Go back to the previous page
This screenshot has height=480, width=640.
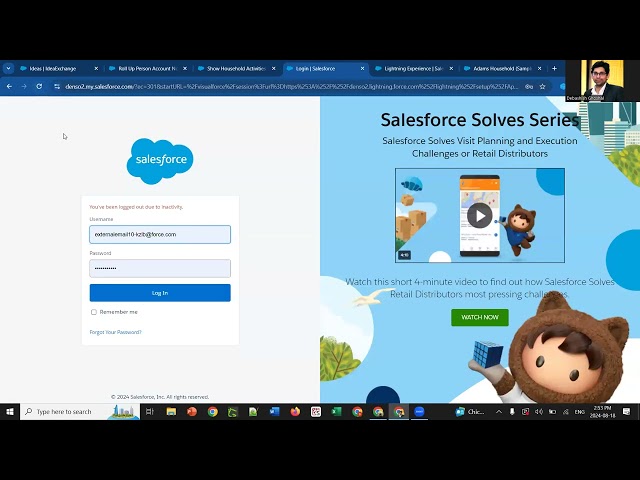(x=9, y=87)
